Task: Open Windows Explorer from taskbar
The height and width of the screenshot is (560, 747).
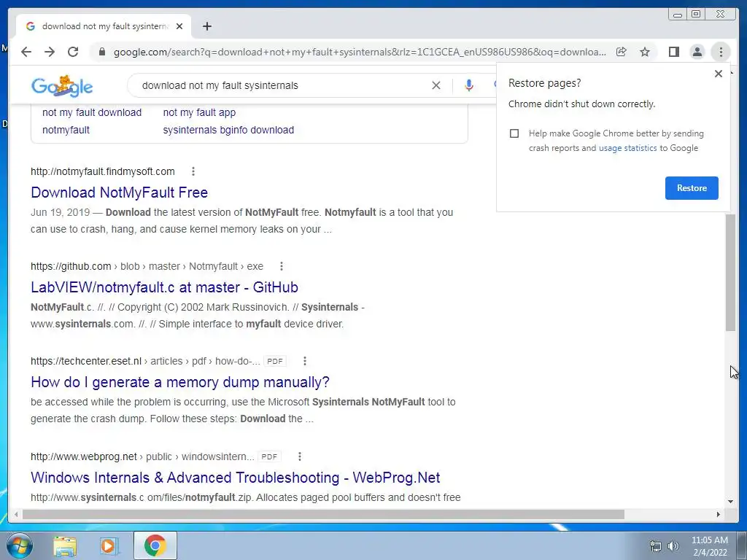Action: (x=65, y=545)
